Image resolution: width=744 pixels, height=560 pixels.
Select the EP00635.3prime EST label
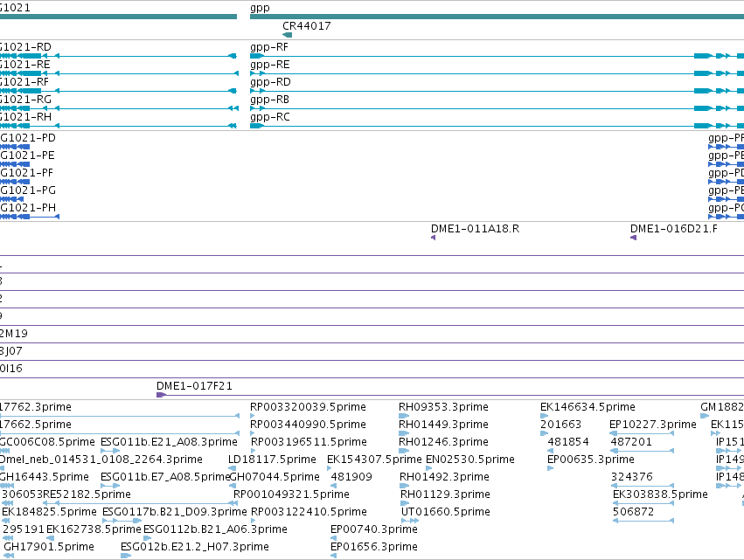[591, 460]
